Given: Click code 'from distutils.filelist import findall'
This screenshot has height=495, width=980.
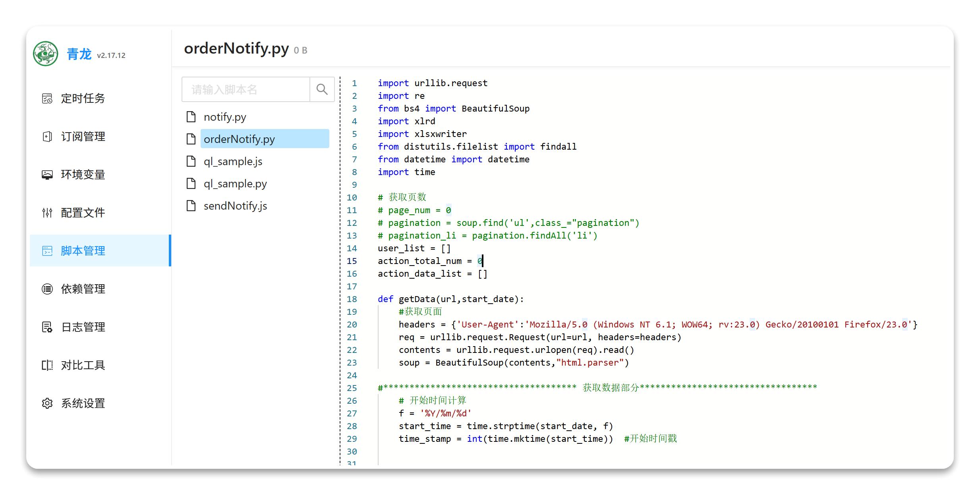Looking at the screenshot, I should point(477,147).
